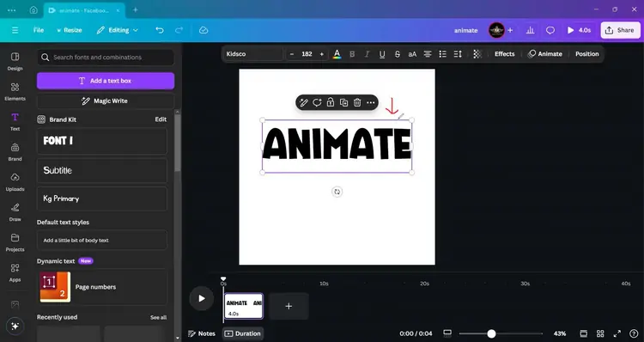Open the Draw tool panel
This screenshot has width=644, height=342.
[15, 212]
